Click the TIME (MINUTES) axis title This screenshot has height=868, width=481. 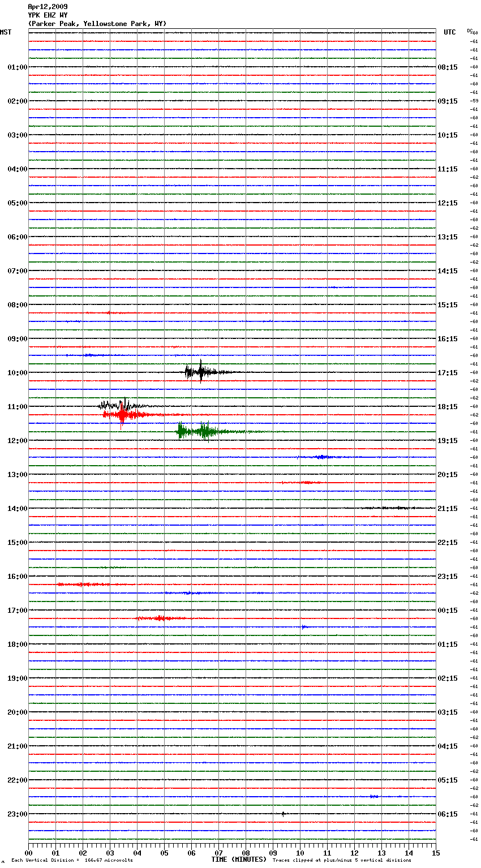(x=239, y=860)
